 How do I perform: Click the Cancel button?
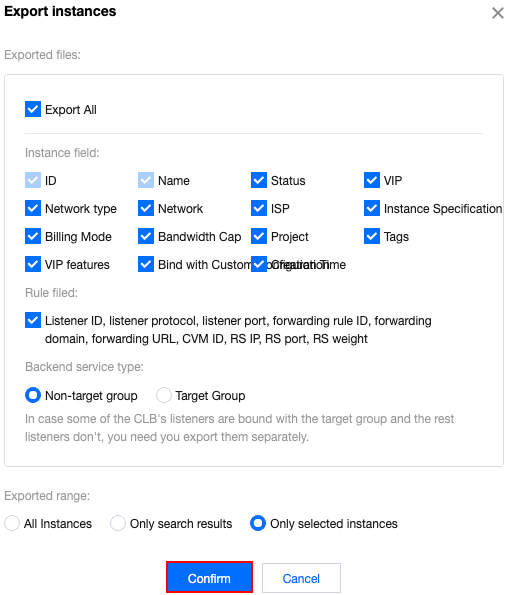(301, 578)
